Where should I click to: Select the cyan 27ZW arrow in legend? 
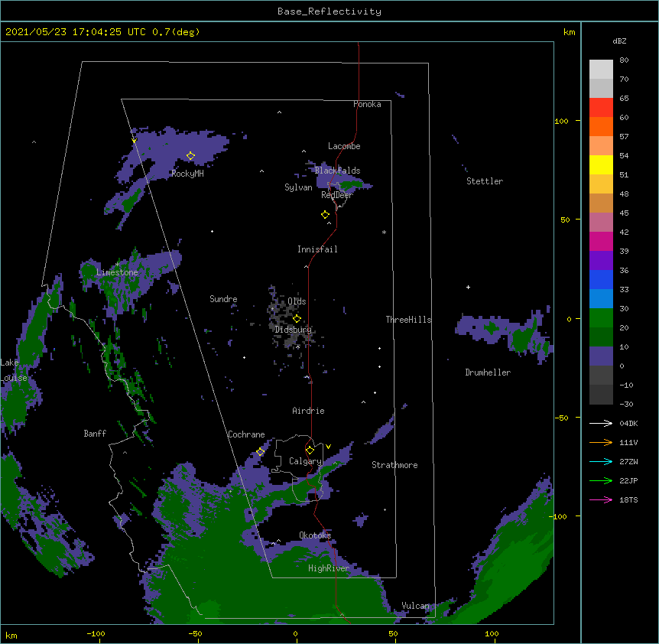pos(601,461)
